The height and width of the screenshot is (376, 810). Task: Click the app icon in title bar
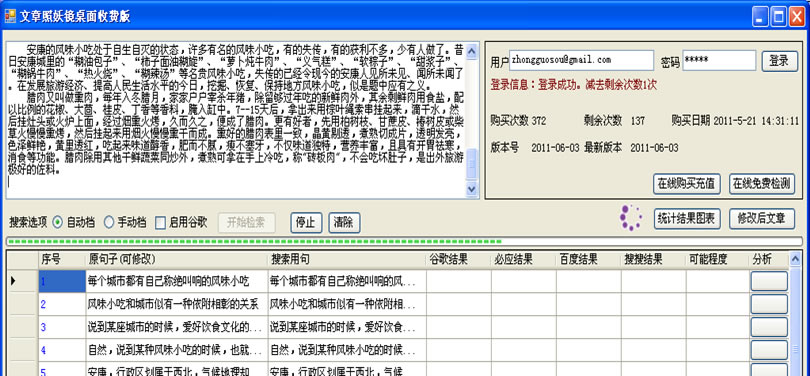pyautogui.click(x=10, y=17)
